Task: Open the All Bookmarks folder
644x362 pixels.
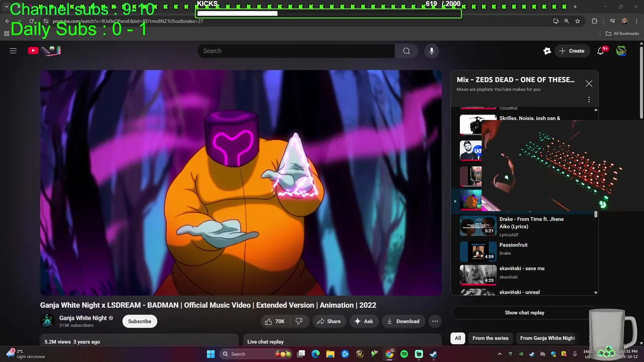Action: coord(622,34)
